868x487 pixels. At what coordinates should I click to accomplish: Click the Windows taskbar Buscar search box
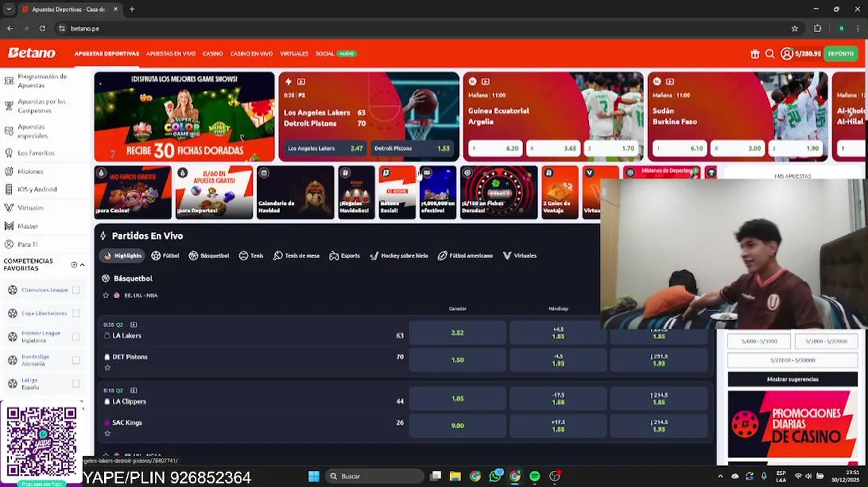click(376, 476)
